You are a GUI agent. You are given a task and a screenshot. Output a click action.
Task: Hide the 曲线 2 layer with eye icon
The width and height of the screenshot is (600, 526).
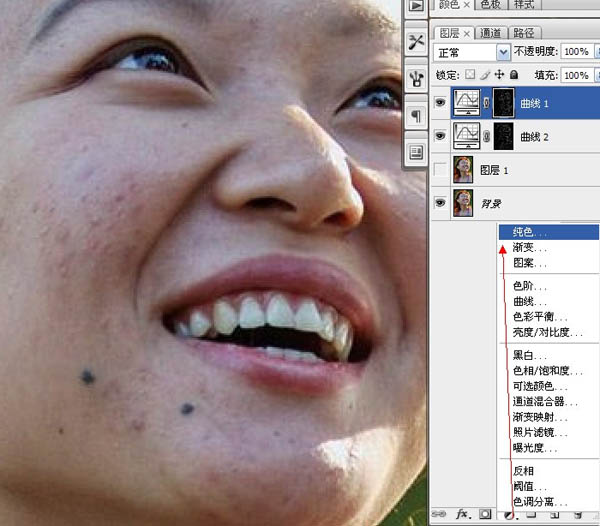coord(440,135)
